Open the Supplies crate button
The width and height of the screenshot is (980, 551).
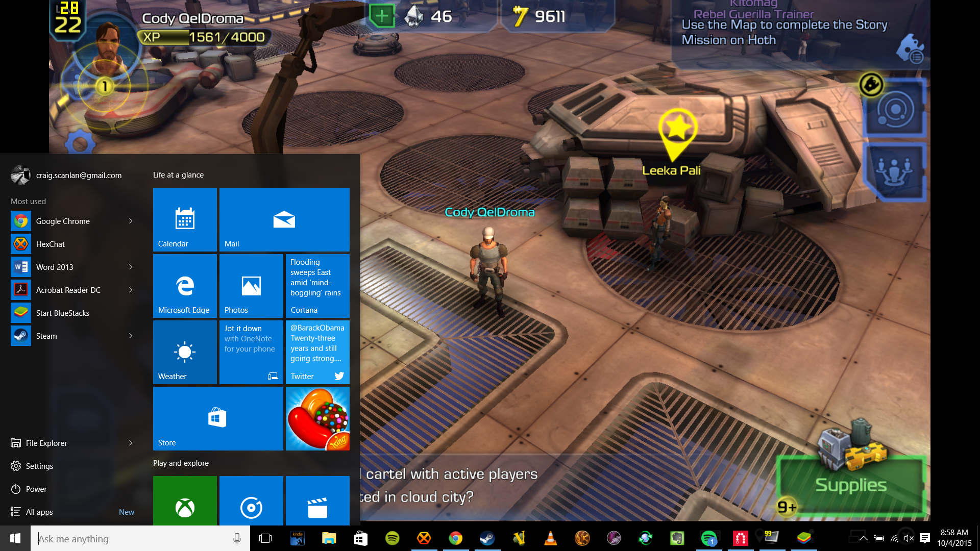850,482
